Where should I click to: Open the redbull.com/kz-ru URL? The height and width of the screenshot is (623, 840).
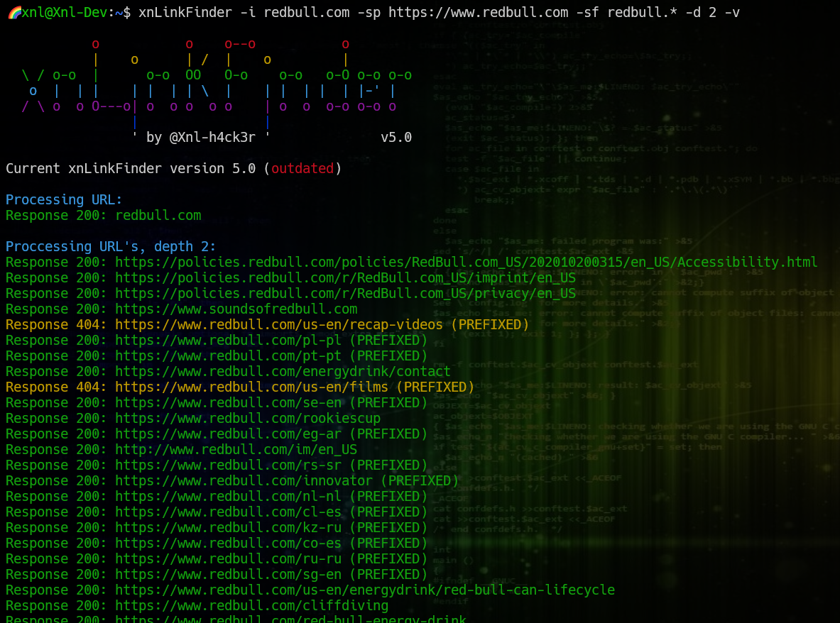tap(228, 527)
